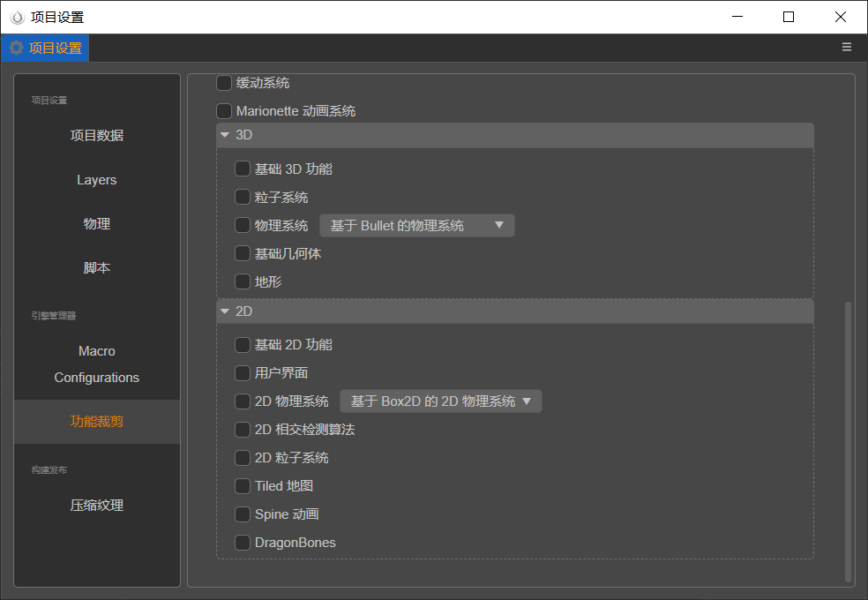The width and height of the screenshot is (868, 600).
Task: Select the 功能裁剪 sidebar item
Action: coord(97,422)
